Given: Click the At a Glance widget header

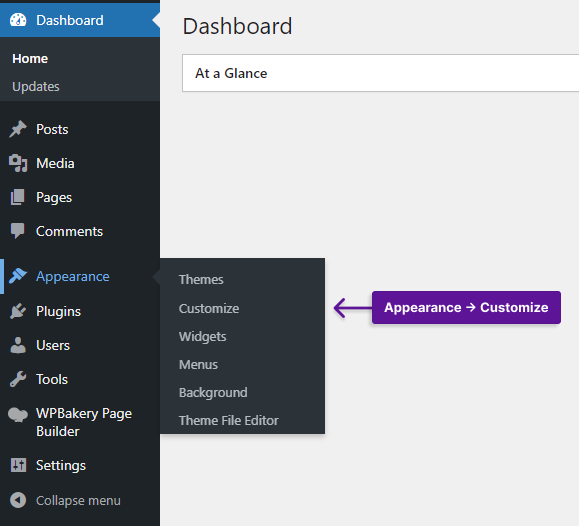Looking at the screenshot, I should coord(380,73).
